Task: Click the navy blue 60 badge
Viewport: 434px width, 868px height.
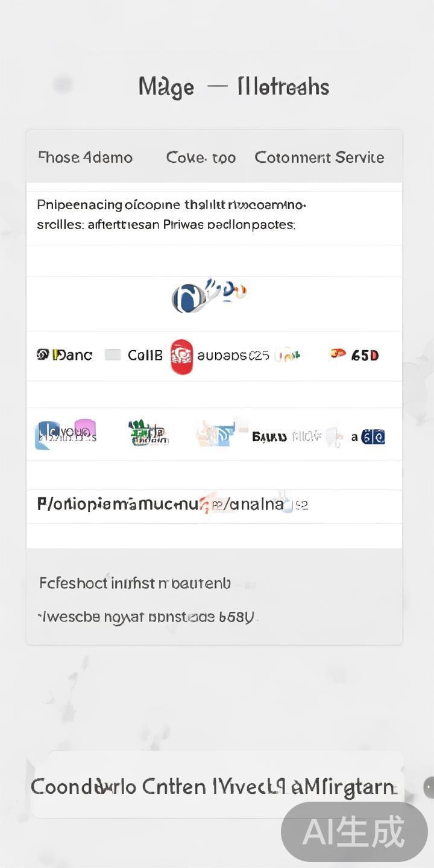Action: tap(373, 436)
